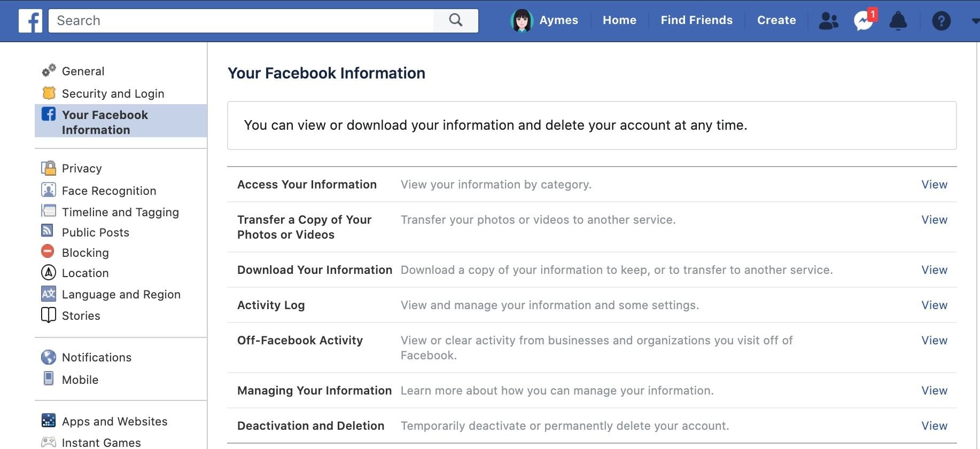Click View next to Off-Facebook Activity
This screenshot has height=449, width=980.
934,340
